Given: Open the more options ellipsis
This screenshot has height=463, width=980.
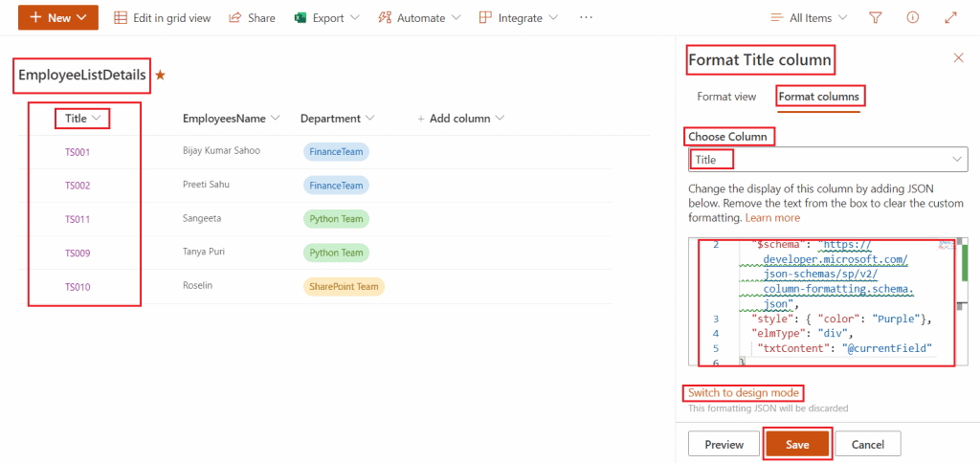Looking at the screenshot, I should click(586, 18).
